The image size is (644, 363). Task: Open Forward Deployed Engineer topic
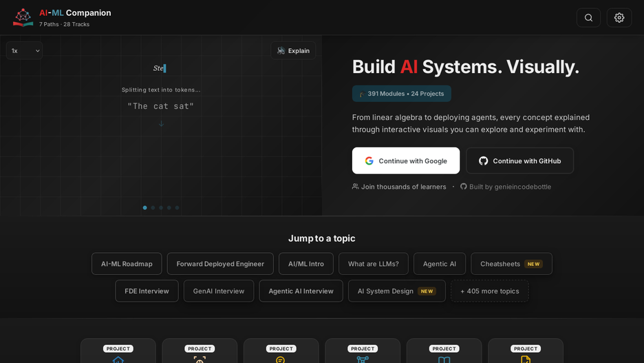220,264
